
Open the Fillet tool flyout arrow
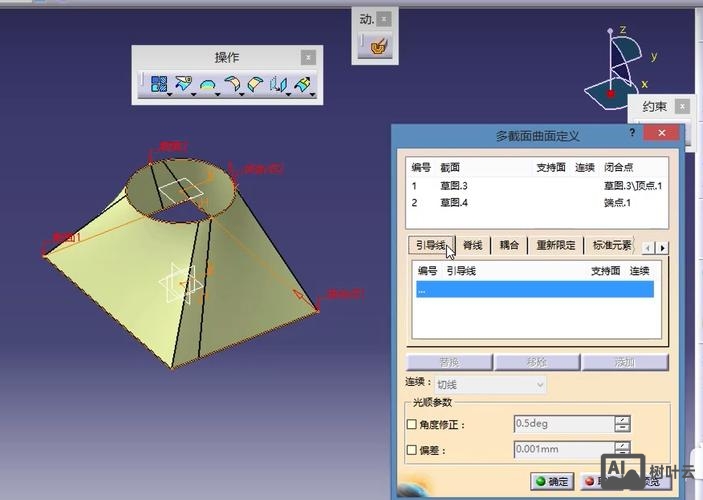[242, 95]
